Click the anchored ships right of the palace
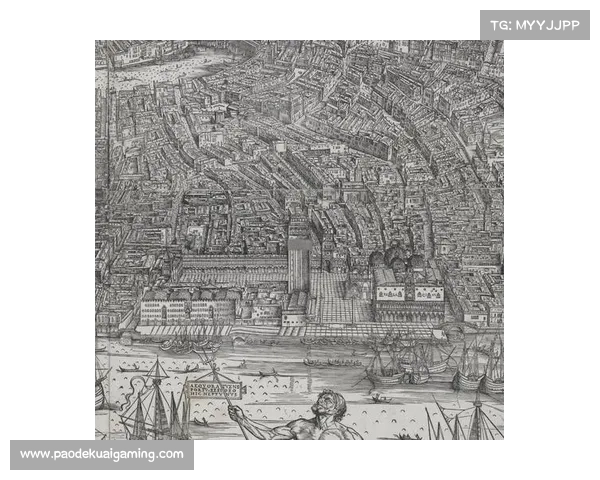This screenshot has height=480, width=600. (400, 362)
